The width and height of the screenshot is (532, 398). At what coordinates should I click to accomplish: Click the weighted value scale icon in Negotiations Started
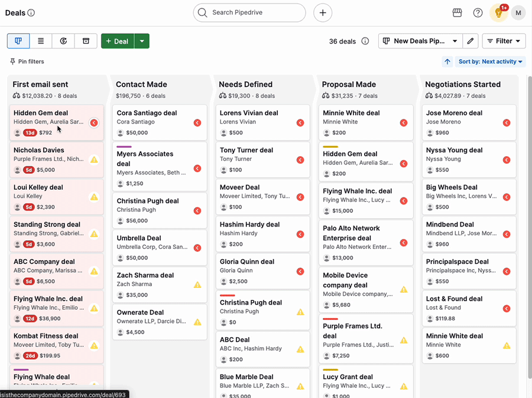click(x=429, y=96)
